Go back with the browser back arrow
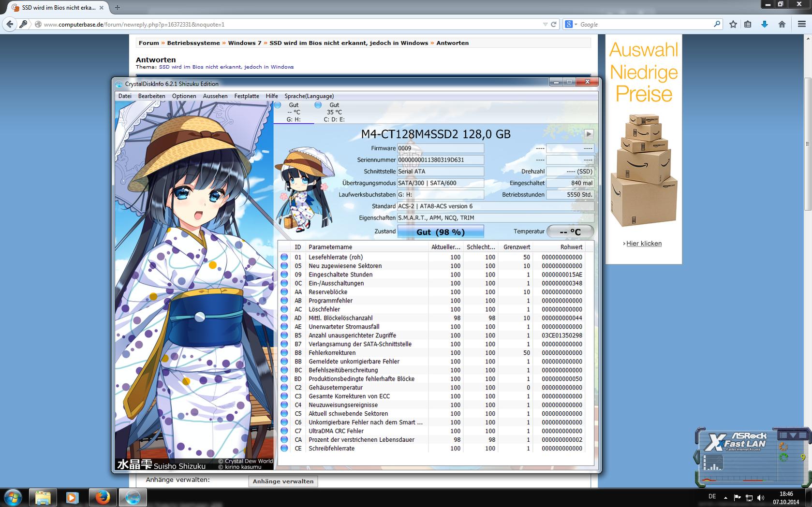812x507 pixels. tap(10, 24)
